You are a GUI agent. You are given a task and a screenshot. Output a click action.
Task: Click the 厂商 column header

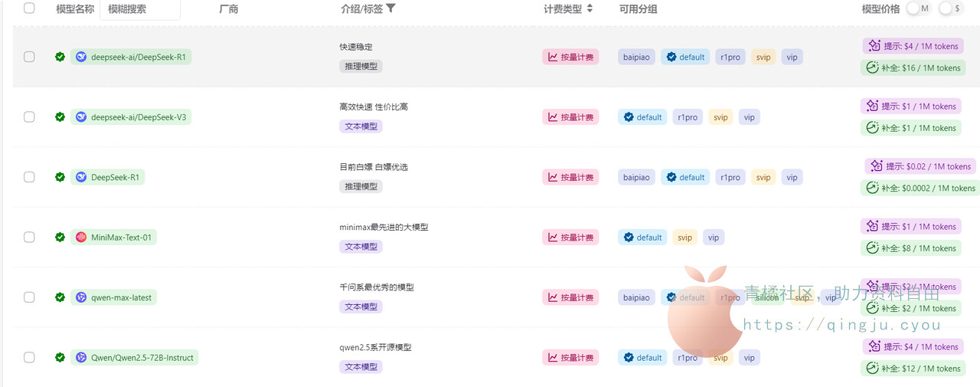(228, 9)
